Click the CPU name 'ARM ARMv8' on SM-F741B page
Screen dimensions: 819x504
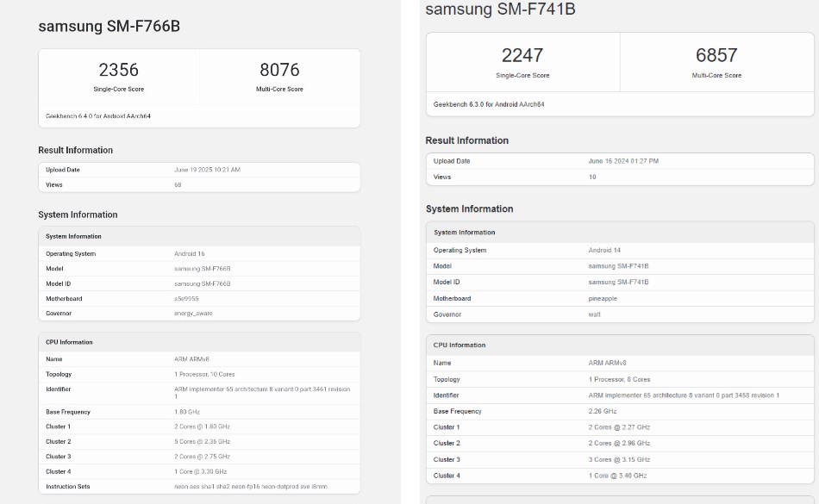pos(608,363)
